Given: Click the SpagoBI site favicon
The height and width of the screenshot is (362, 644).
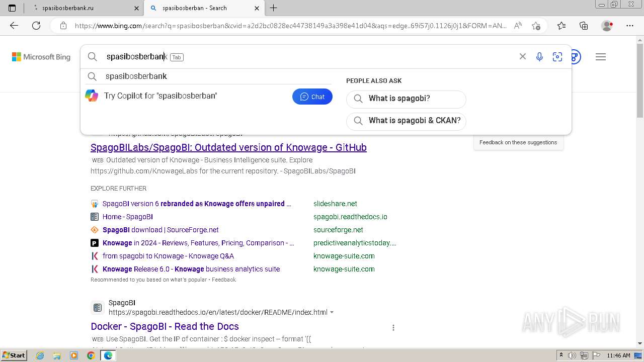Looking at the screenshot, I should coord(98,307).
